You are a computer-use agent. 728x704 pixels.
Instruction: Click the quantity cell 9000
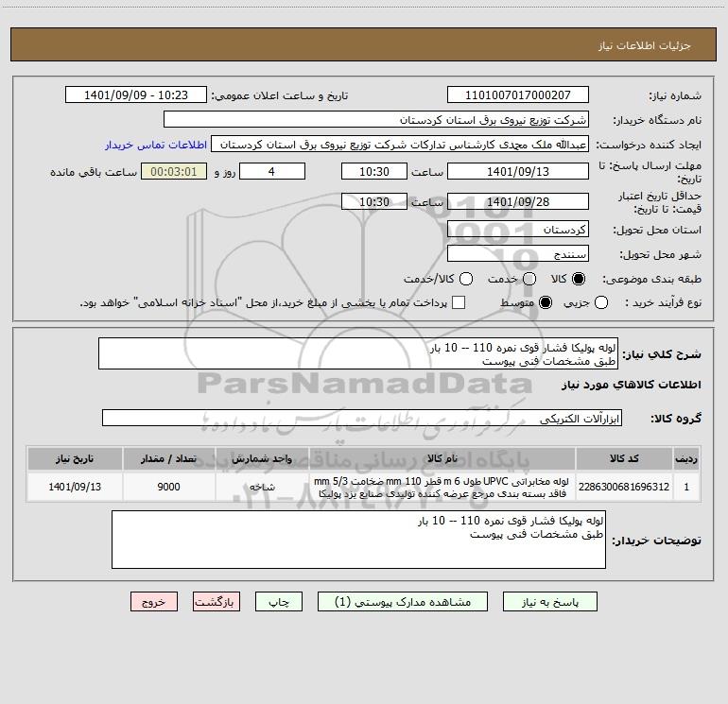168,487
